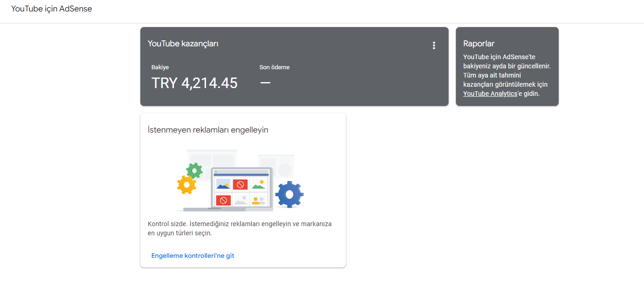
Task: Click the Bakiye label
Action: click(x=160, y=67)
